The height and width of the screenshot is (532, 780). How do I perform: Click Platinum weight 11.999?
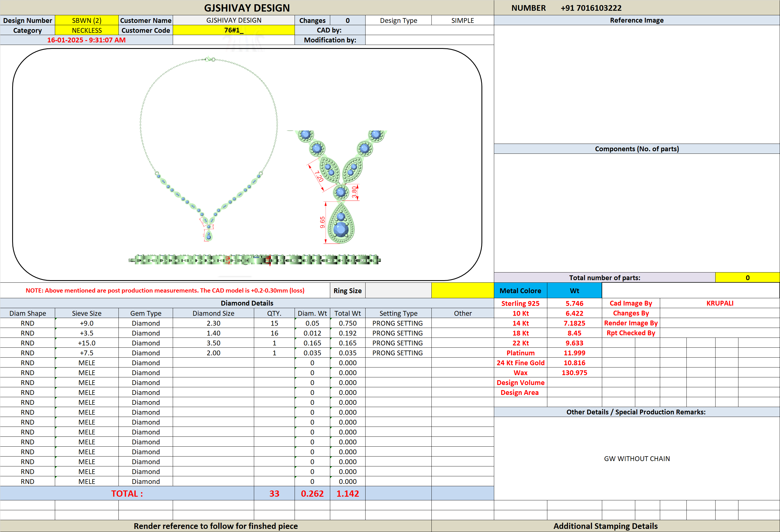[574, 353]
